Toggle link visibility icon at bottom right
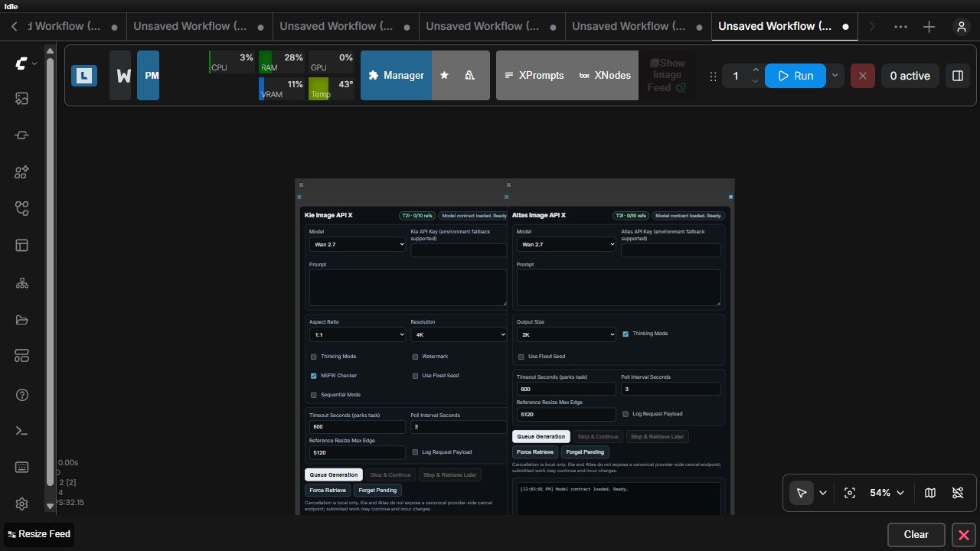Image resolution: width=980 pixels, height=551 pixels. pyautogui.click(x=958, y=493)
